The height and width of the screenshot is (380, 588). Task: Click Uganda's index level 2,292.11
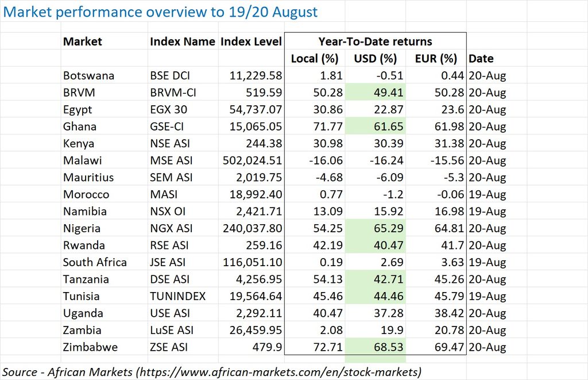pos(252,313)
